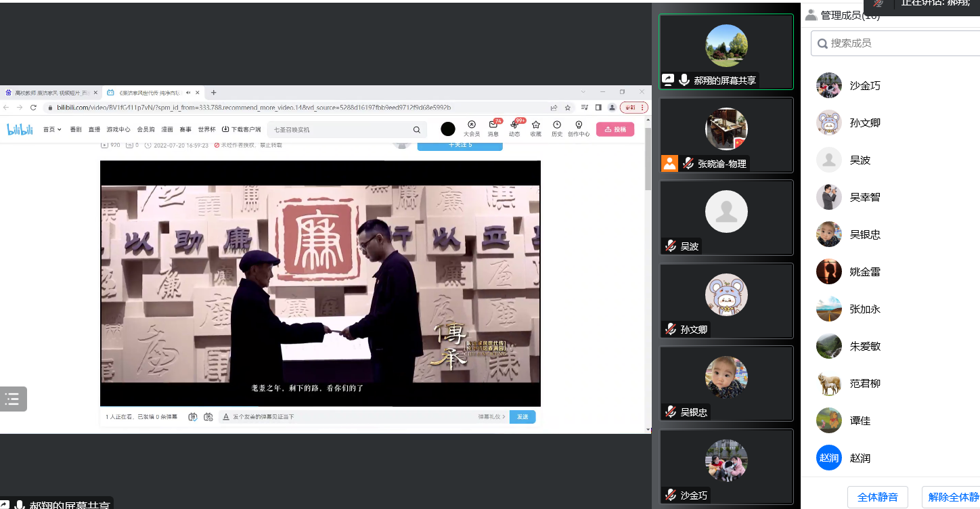Click the muted mic icon on 沙金巧 tile
980x509 pixels.
(x=671, y=495)
